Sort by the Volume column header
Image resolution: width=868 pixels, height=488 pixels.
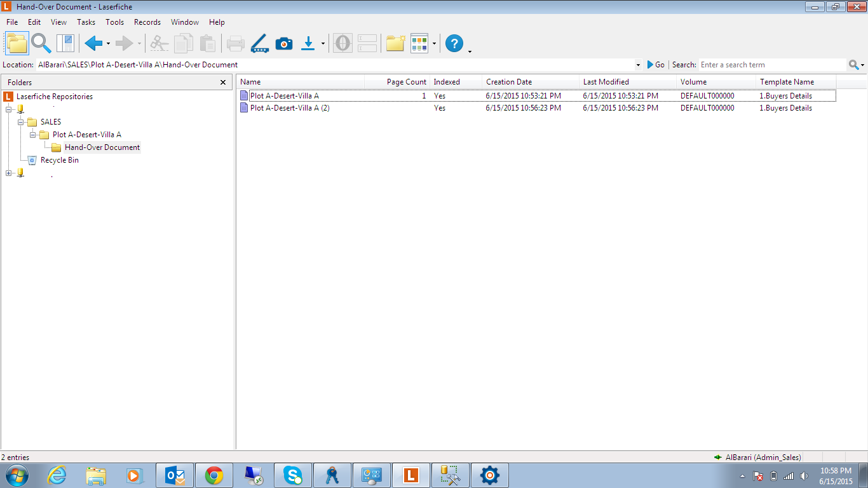click(x=717, y=82)
